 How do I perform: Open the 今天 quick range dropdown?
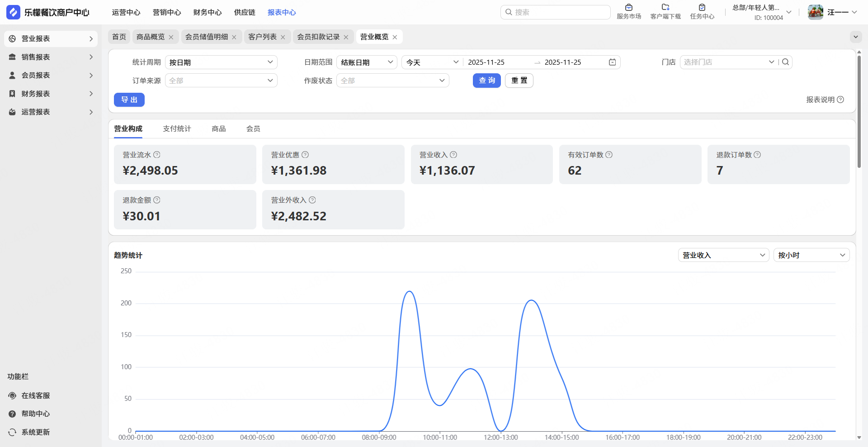click(432, 62)
